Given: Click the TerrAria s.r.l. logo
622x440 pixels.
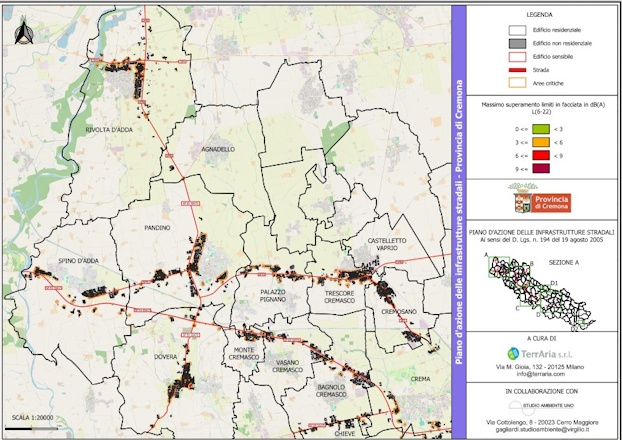Looking at the screenshot, I should 545,352.
